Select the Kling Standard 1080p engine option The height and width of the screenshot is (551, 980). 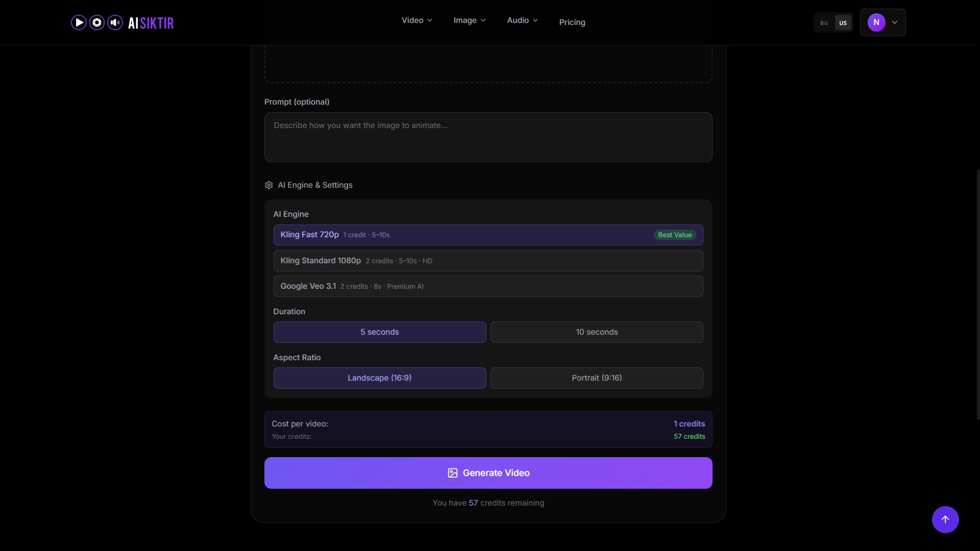click(x=488, y=260)
